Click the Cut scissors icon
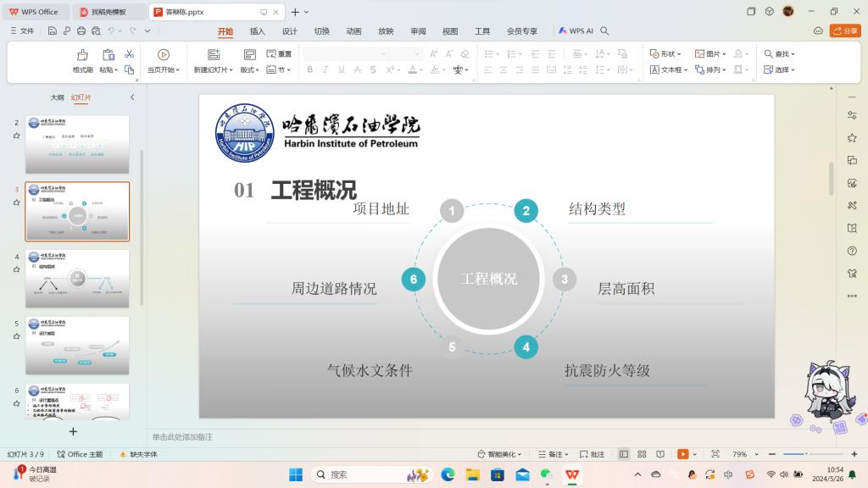 [129, 53]
